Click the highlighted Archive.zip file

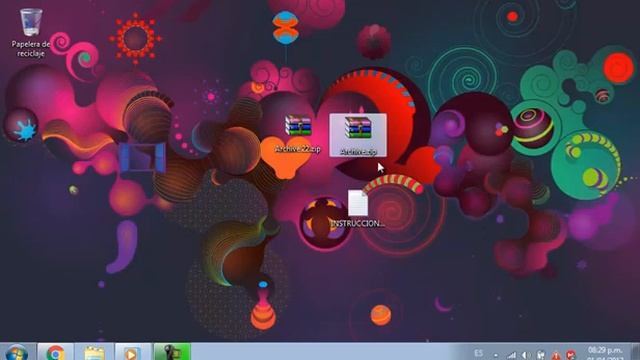[358, 135]
